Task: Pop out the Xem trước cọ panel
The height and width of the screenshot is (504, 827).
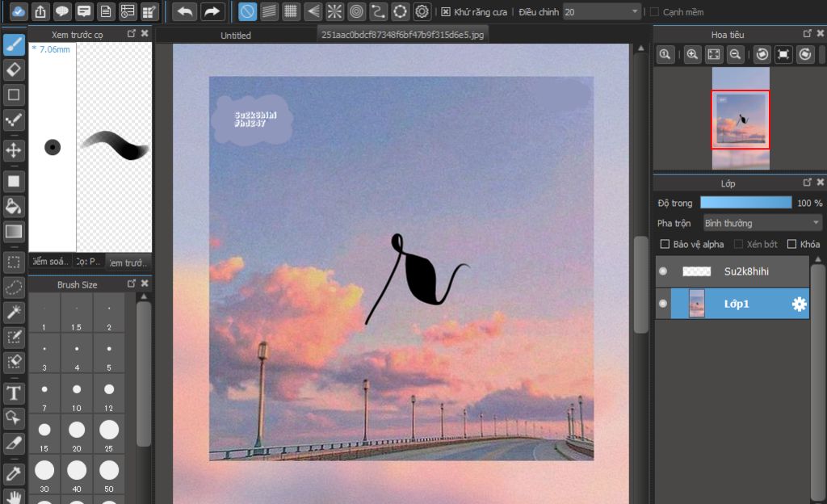Action: tap(132, 33)
